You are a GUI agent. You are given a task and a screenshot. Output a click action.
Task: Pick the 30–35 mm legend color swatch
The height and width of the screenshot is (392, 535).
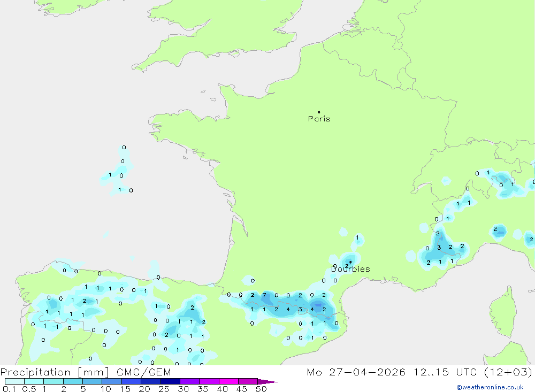point(189,381)
